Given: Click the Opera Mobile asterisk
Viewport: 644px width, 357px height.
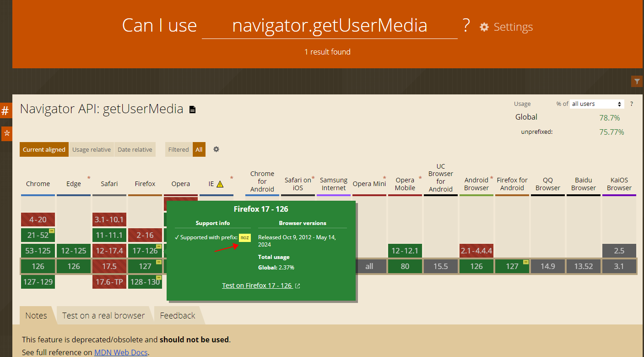Looking at the screenshot, I should pos(420,178).
